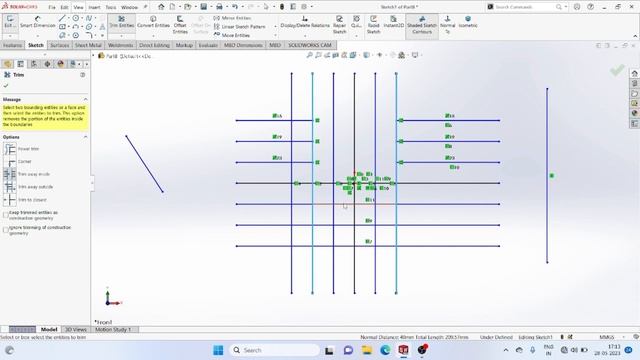Switch to the SOLIDWORKS CAM tab
Screen dimensions: 640x360
coord(310,45)
